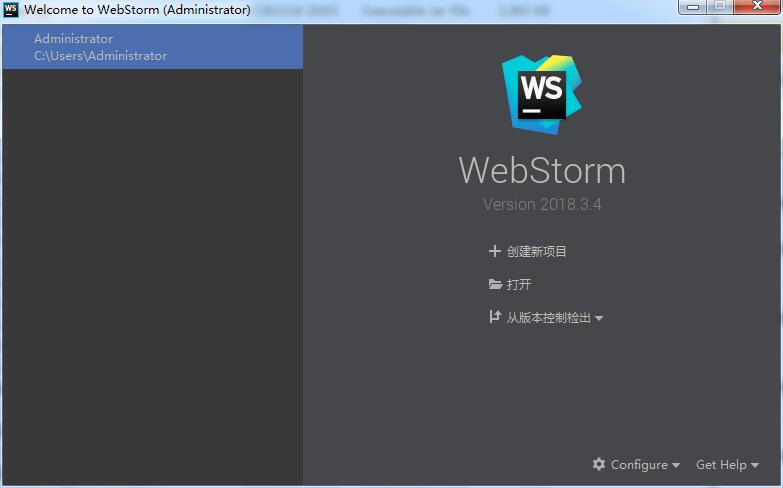Click the Configure gear icon

pos(599,464)
